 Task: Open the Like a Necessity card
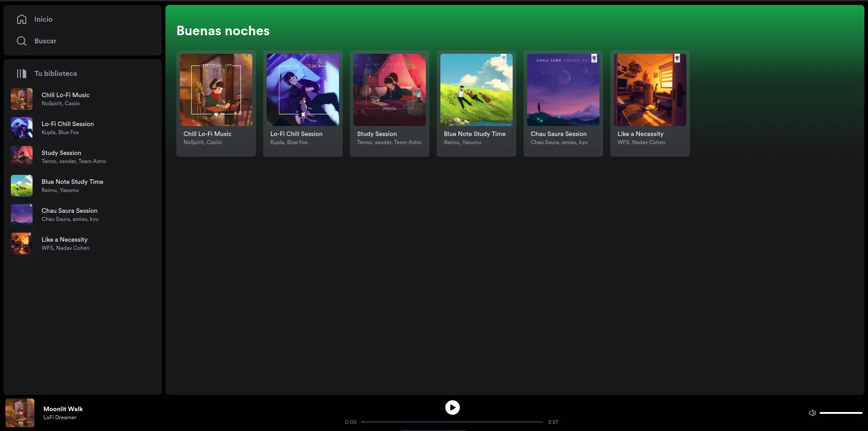coord(650,103)
